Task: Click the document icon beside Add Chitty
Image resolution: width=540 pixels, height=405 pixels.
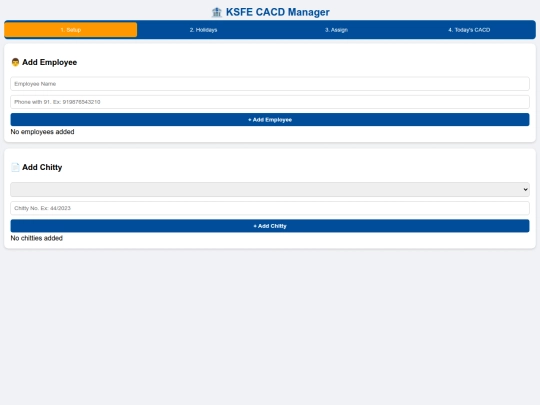Action: coord(15,167)
